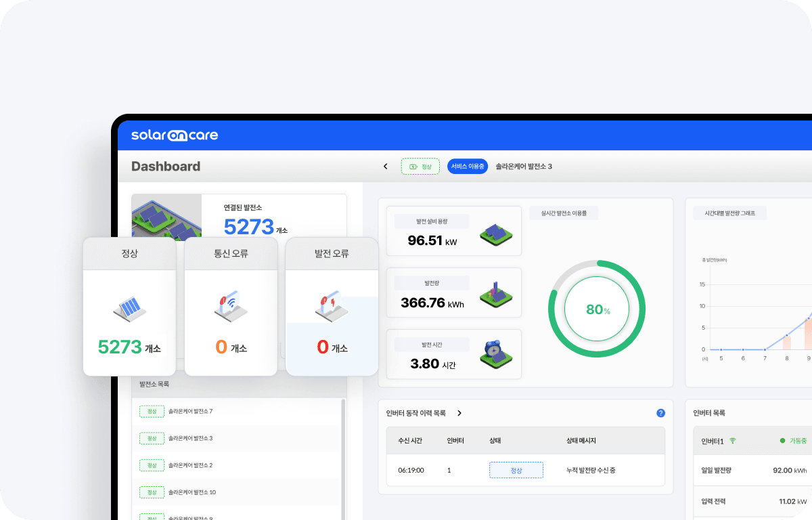The height and width of the screenshot is (520, 812).
Task: Click the blue help question mark icon
Action: pyautogui.click(x=660, y=413)
